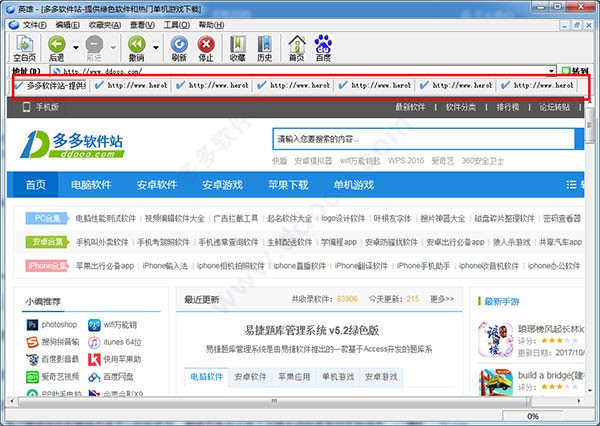Click the 百度网盘 icon
The width and height of the screenshot is (600, 426).
pos(94,377)
